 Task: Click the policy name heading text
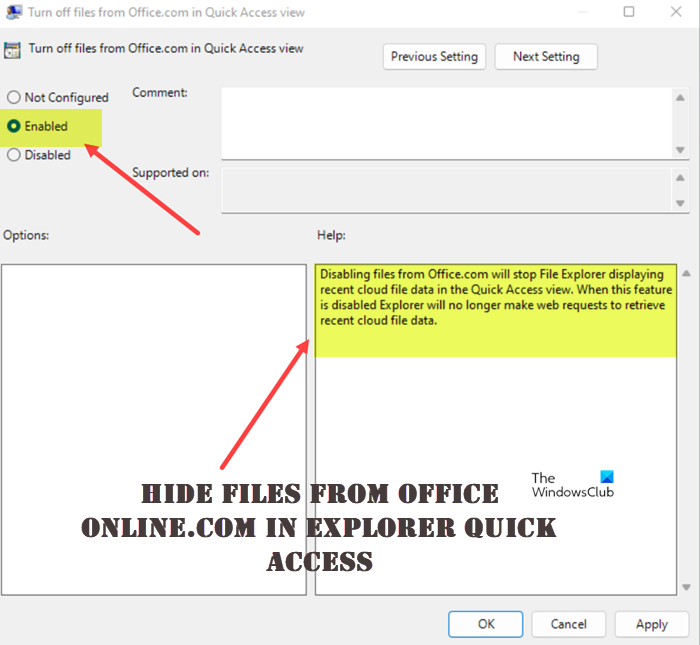tap(166, 48)
